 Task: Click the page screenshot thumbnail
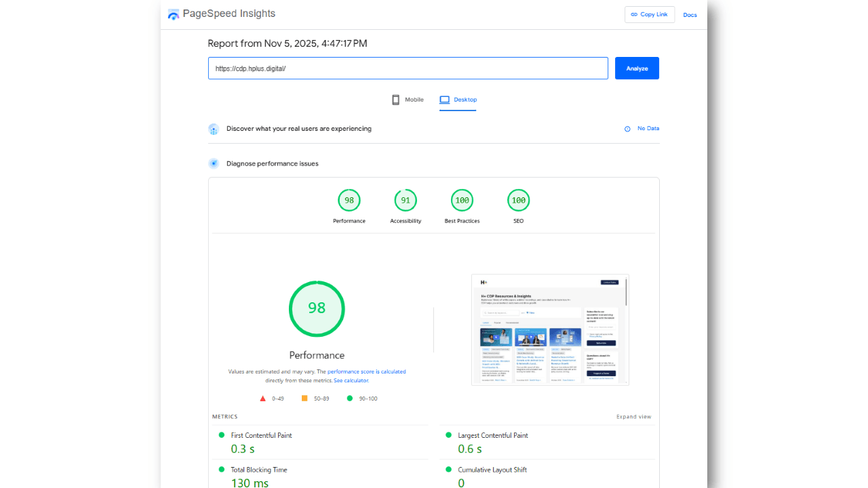(550, 330)
